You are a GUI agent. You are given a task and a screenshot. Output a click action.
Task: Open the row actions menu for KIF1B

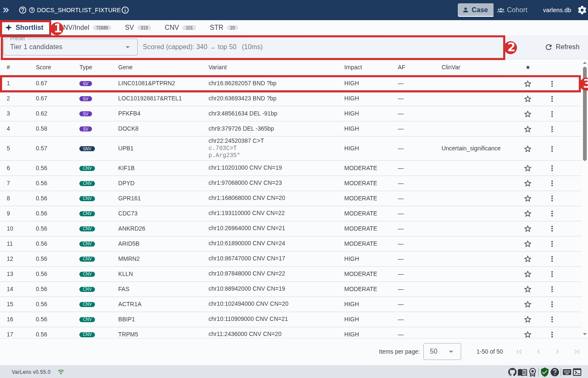tap(552, 168)
